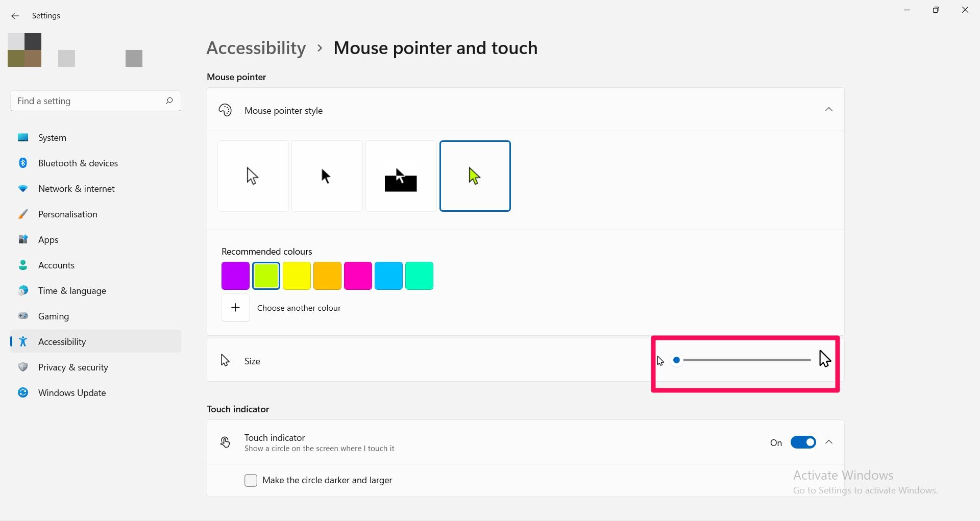Viewport: 980px width, 521px height.
Task: Click the plus icon for another colour
Action: pos(235,308)
